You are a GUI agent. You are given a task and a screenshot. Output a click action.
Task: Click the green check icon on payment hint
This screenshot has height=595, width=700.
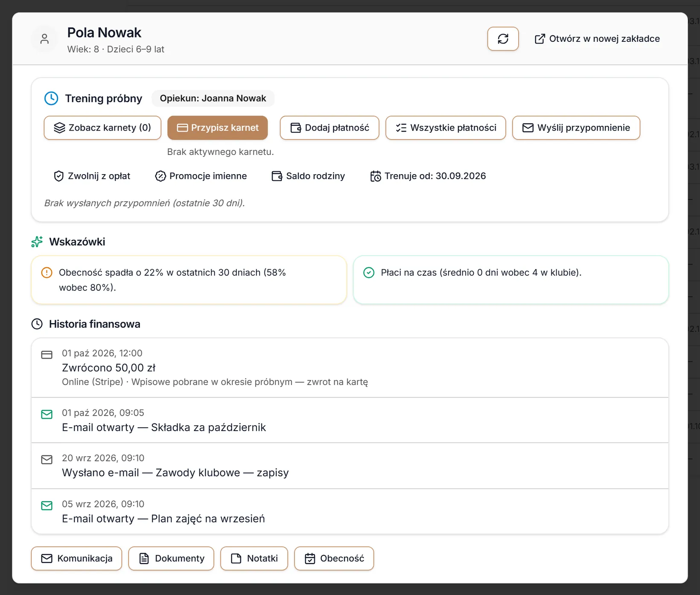click(369, 272)
